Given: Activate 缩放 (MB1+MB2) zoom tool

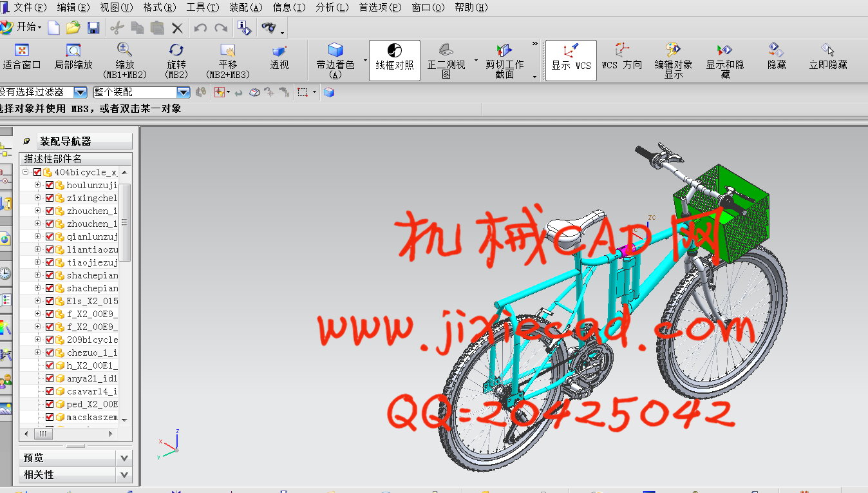Looking at the screenshot, I should (125, 61).
